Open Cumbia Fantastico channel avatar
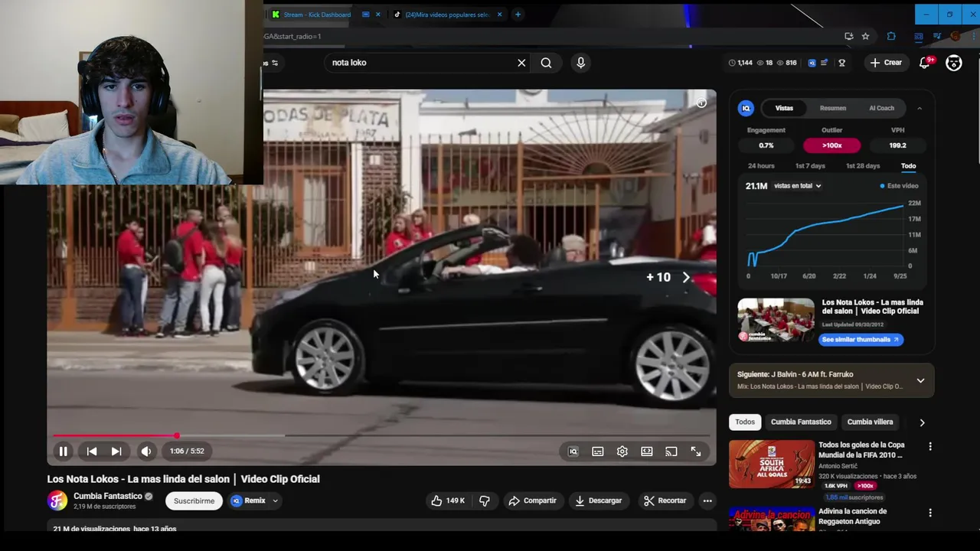The height and width of the screenshot is (551, 980). tap(57, 500)
